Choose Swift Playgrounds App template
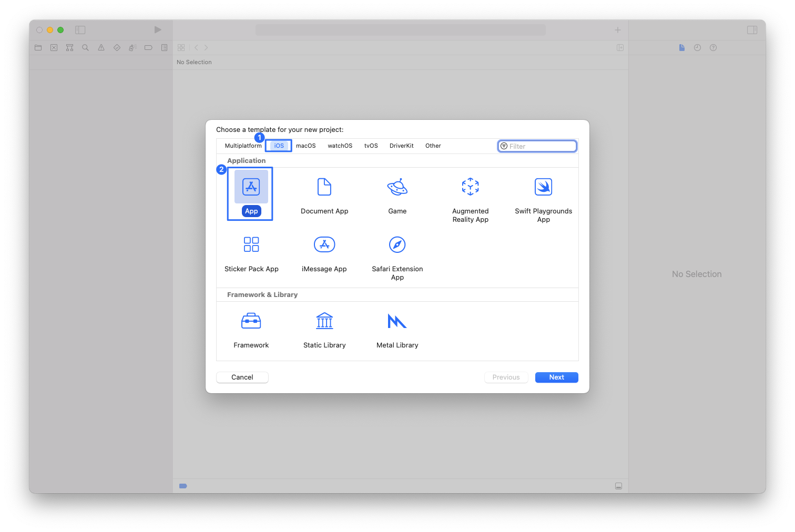The image size is (795, 532). [544, 199]
